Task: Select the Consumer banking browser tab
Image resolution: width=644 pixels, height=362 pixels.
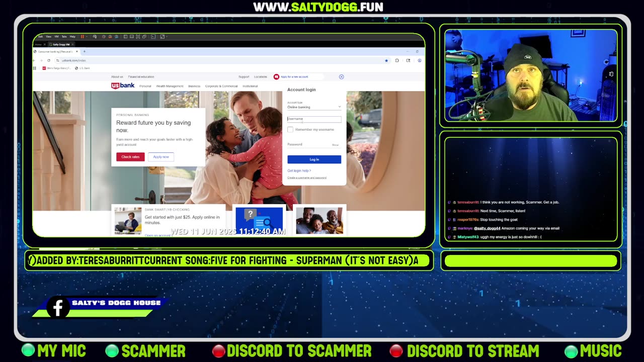Action: [55, 51]
